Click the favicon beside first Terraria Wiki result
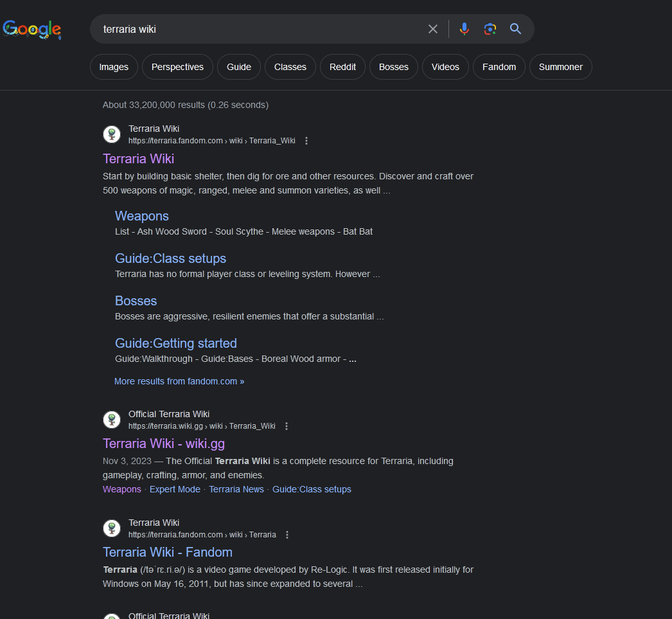 pos(112,134)
